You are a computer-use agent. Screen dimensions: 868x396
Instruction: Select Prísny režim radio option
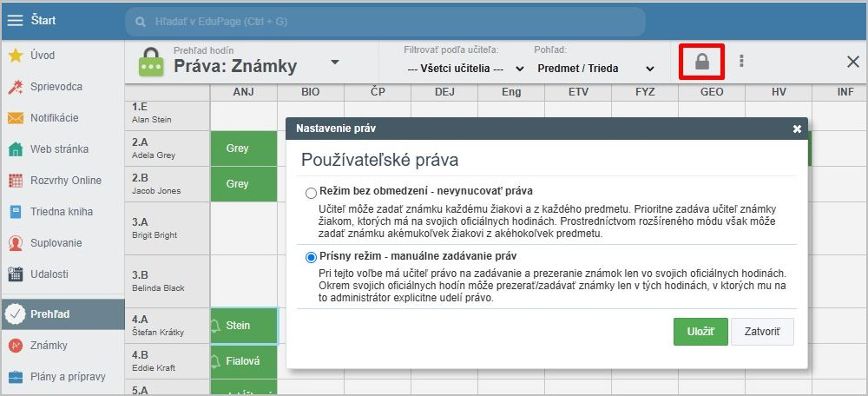312,258
